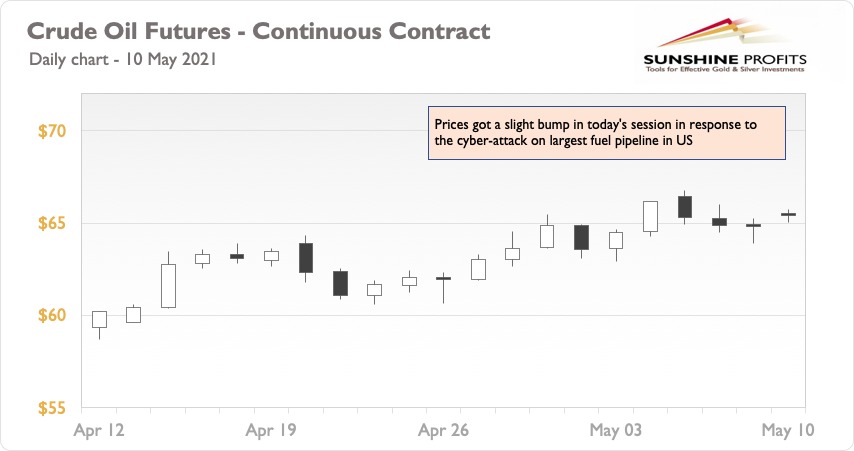
Task: Select the $60 price axis label
Action: pos(52,315)
